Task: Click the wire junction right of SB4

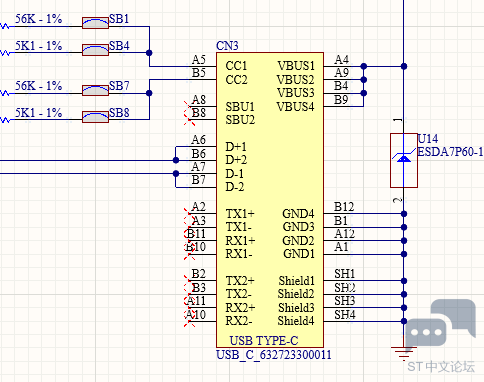Action: click(149, 53)
